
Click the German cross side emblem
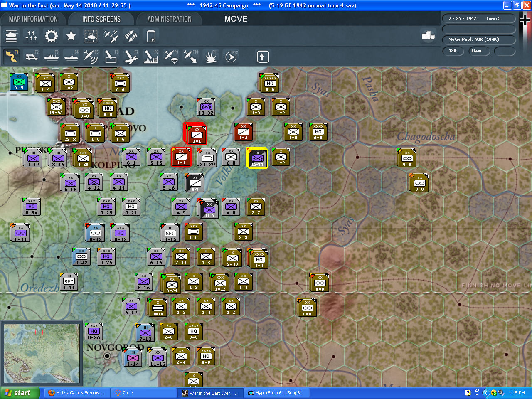pos(525,20)
